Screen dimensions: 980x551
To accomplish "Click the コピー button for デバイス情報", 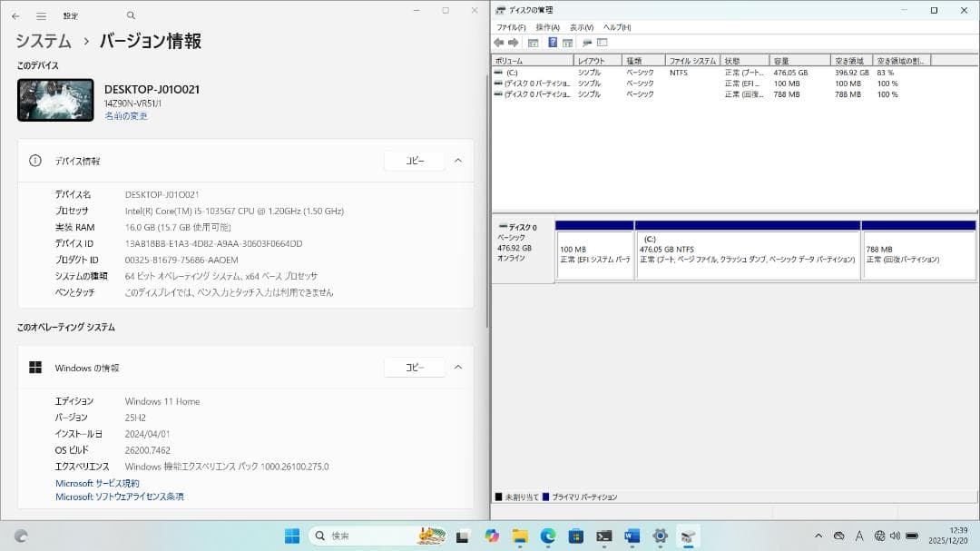I will coord(415,160).
